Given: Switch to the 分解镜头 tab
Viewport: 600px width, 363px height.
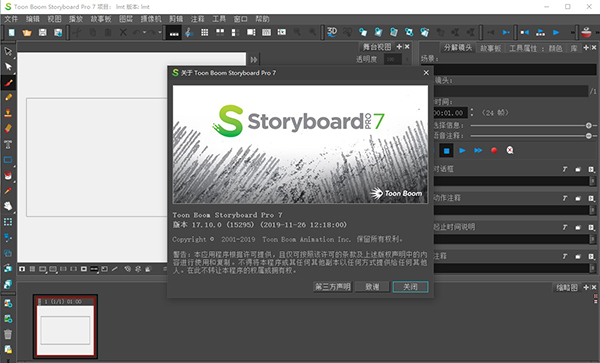Looking at the screenshot, I should click(x=458, y=48).
